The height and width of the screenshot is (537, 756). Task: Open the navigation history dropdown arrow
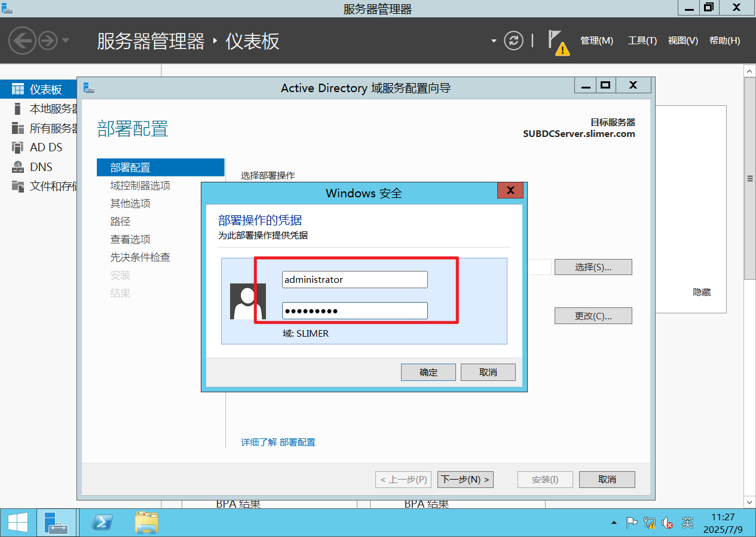click(x=65, y=41)
